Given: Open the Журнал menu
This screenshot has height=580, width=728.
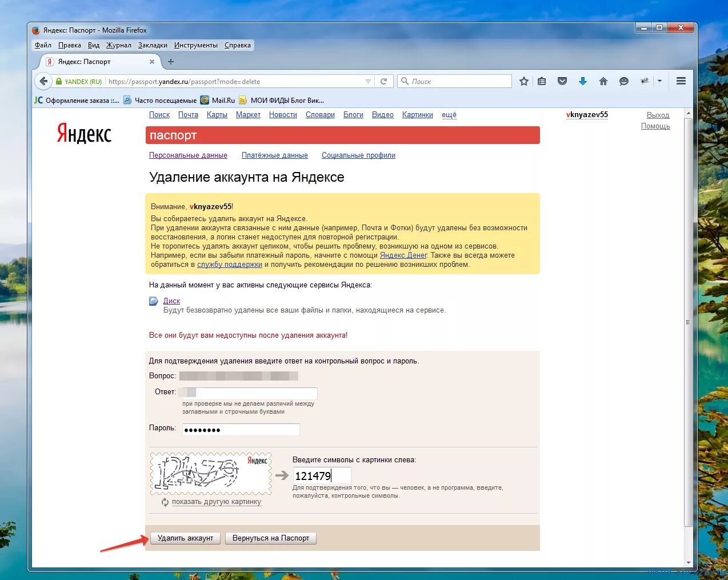Looking at the screenshot, I should (x=119, y=45).
